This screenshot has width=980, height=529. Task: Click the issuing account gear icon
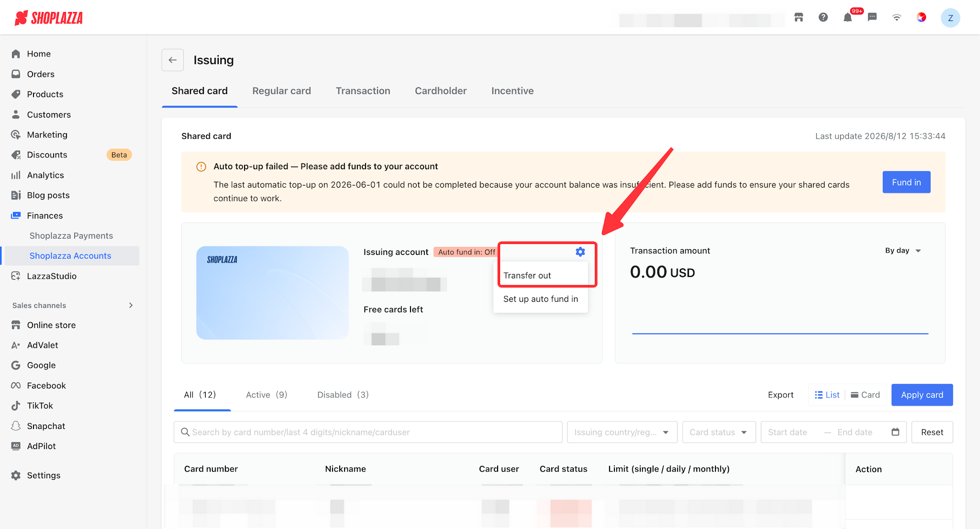click(x=580, y=252)
